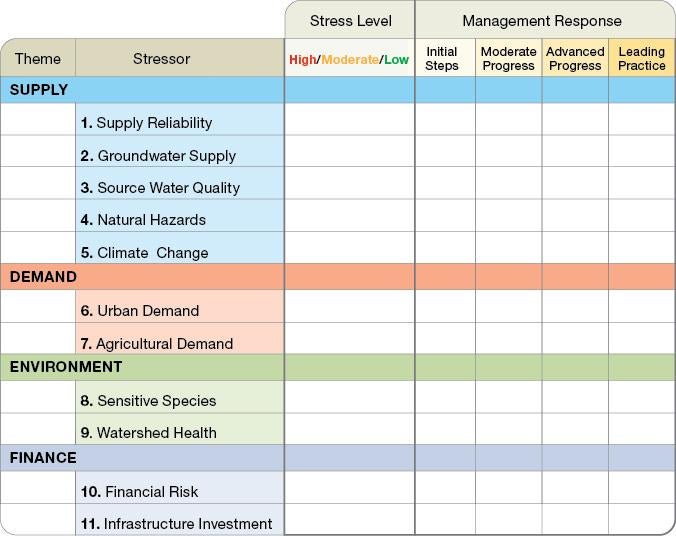Screen dimensions: 676x536
Task: Click the ENVIRONMENT theme row label
Action: pos(66,367)
